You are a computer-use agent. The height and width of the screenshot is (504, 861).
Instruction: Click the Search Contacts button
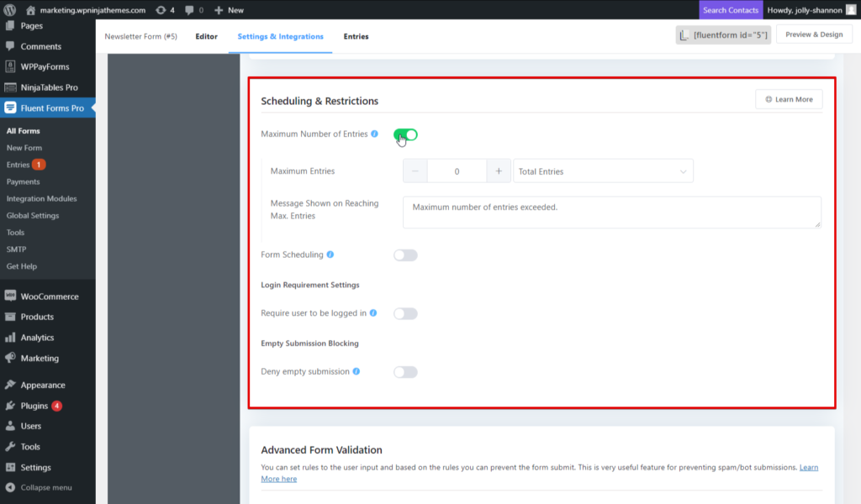731,10
